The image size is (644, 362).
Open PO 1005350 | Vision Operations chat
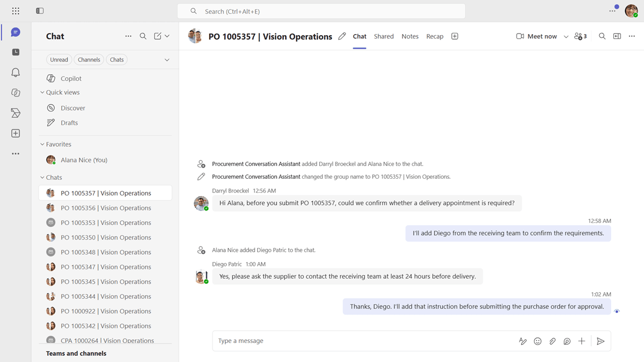[105, 237]
